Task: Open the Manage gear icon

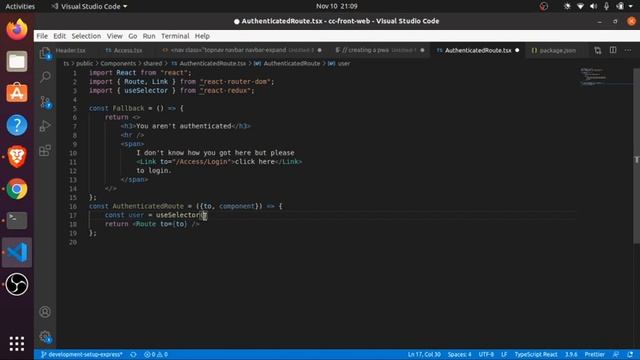Action: (45, 337)
